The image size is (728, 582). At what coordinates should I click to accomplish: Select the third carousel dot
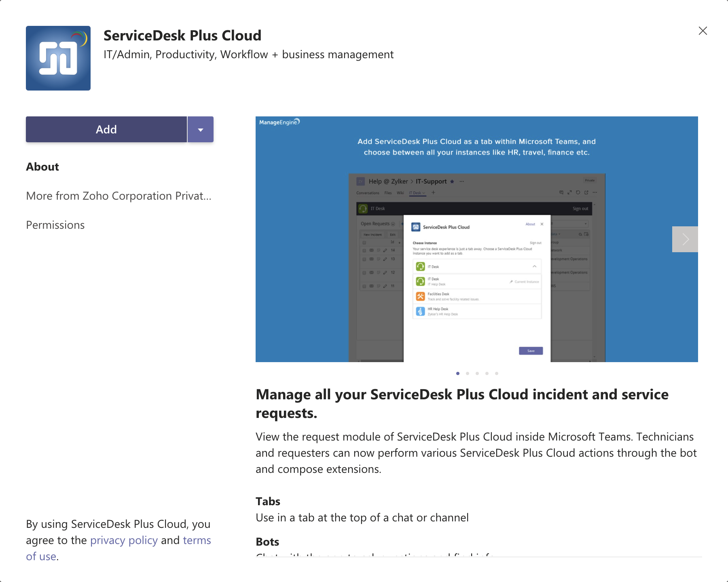[x=477, y=373]
